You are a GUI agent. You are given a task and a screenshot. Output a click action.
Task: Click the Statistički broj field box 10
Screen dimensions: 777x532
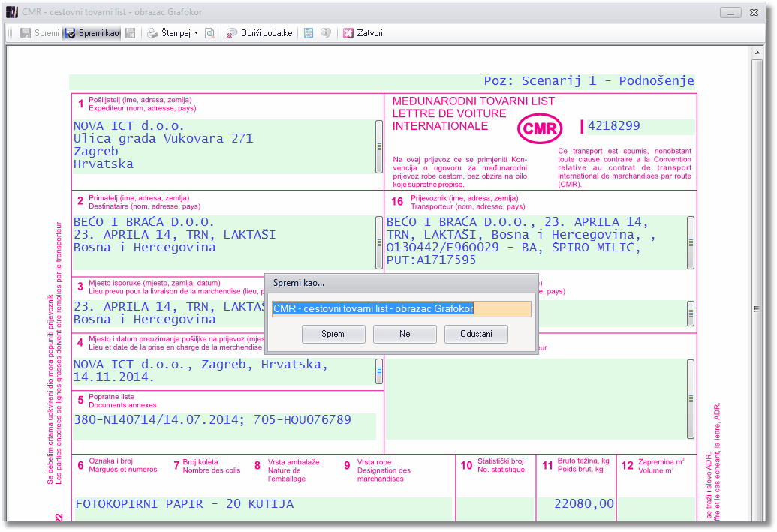coord(495,509)
